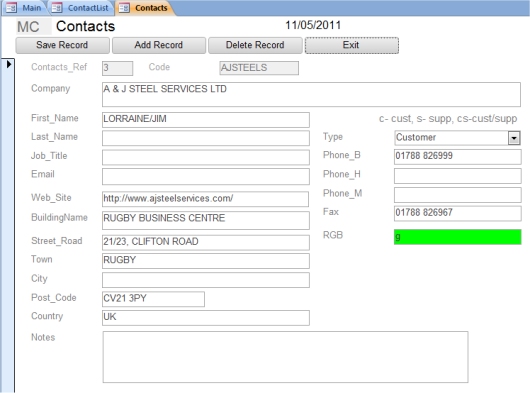Click the Save Record button
The width and height of the screenshot is (530, 393).
[63, 45]
